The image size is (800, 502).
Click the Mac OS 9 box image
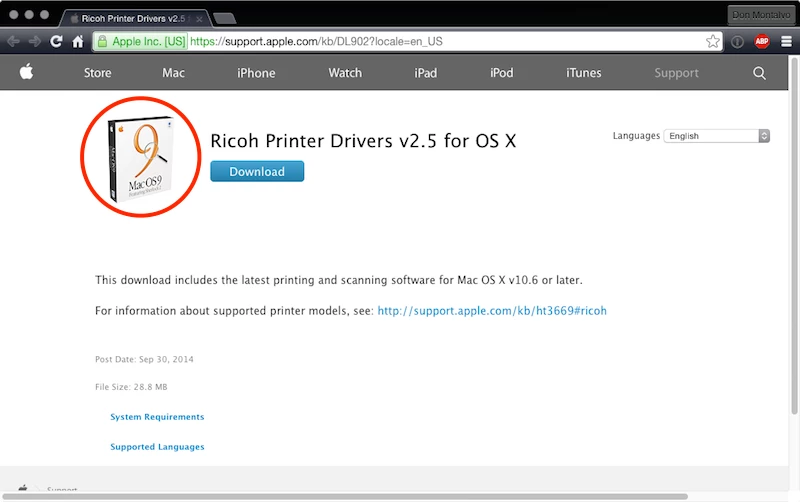[141, 159]
